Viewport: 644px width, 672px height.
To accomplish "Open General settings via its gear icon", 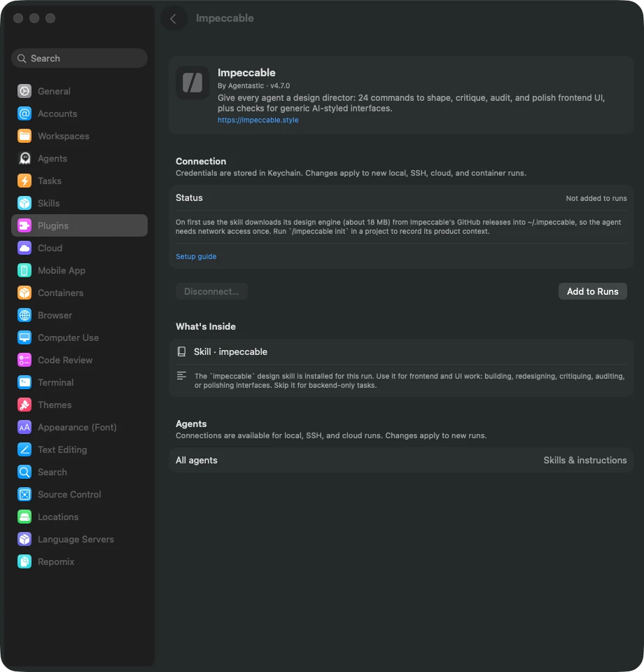I will [x=24, y=91].
